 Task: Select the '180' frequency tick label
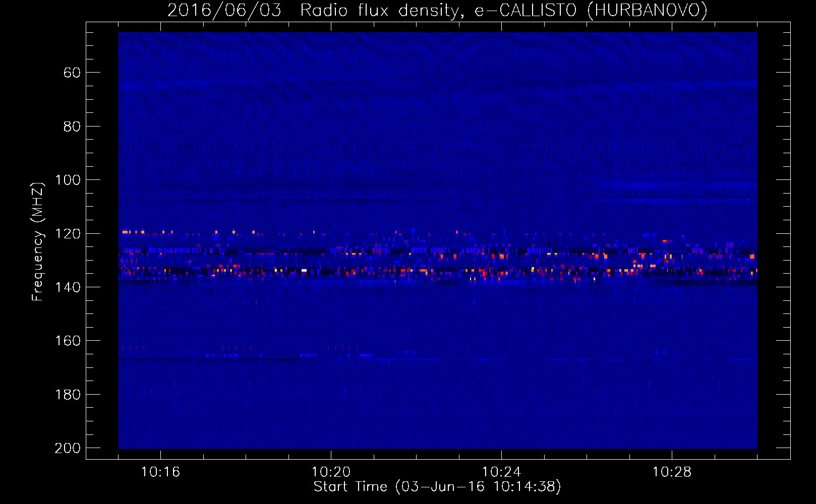click(68, 395)
